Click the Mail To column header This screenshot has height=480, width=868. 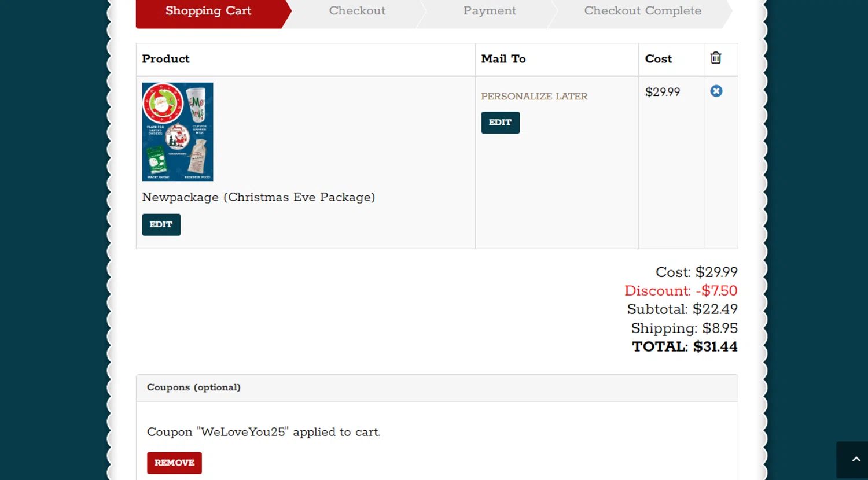point(503,59)
